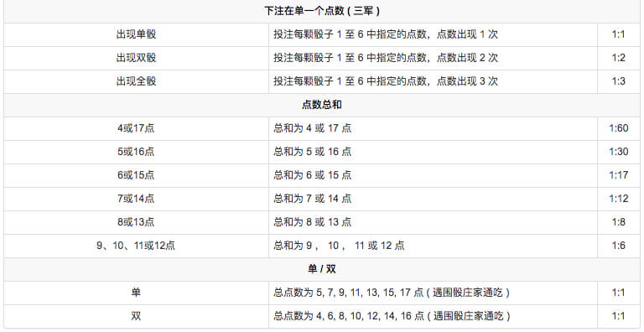
Task: Select the 5或16点 row label
Action: [x=136, y=152]
